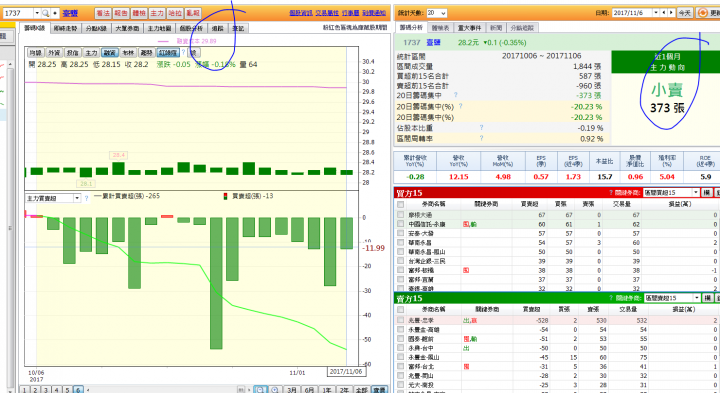The height and width of the screenshot is (393, 720).
Task: Switch to the 重大事件 tab
Action: (469, 28)
